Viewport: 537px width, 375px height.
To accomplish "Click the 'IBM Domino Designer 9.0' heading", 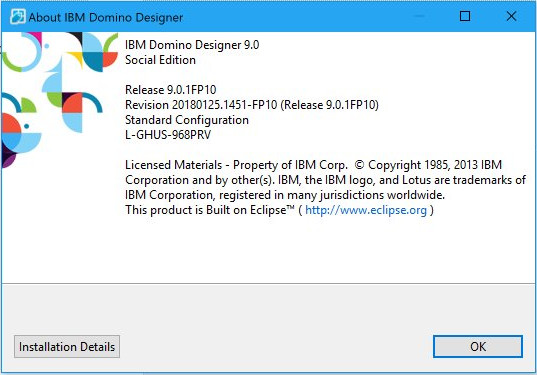I will (x=192, y=45).
